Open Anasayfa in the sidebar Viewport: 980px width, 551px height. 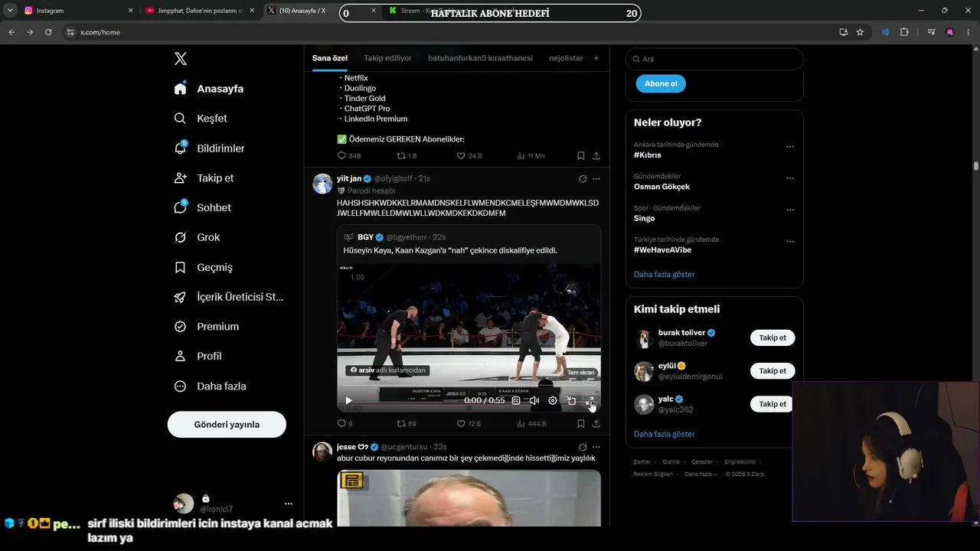coord(209,89)
